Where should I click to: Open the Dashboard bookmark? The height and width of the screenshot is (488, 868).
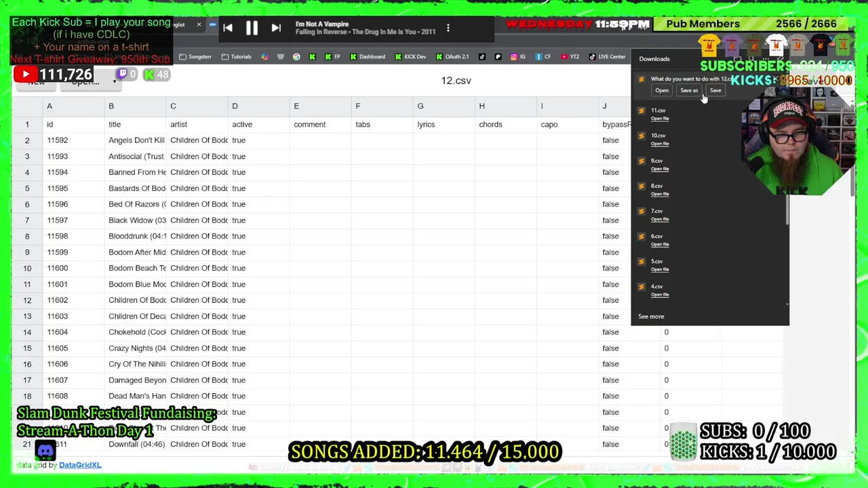367,57
